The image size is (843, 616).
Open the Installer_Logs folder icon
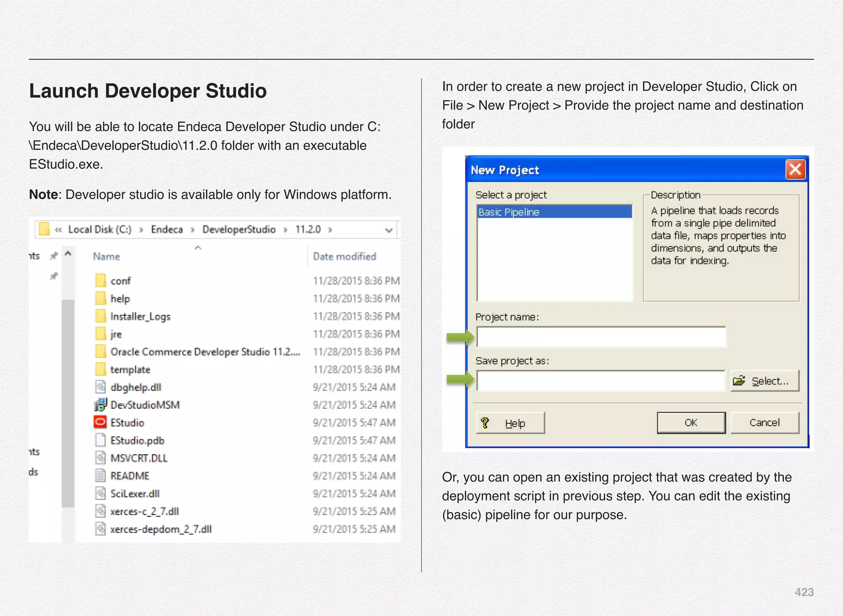(x=100, y=316)
